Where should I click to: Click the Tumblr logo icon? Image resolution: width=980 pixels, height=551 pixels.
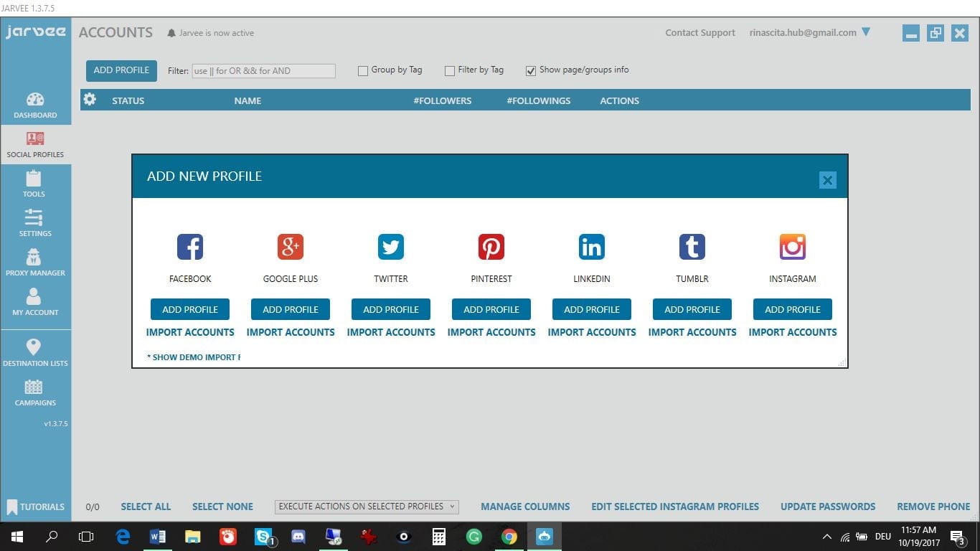click(x=692, y=247)
